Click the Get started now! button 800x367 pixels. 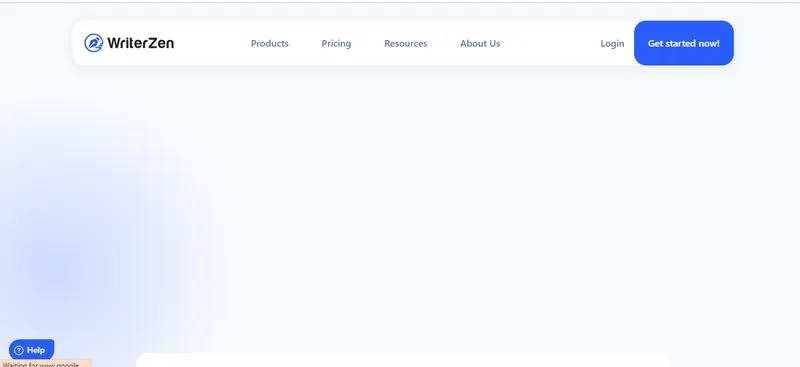tap(684, 43)
